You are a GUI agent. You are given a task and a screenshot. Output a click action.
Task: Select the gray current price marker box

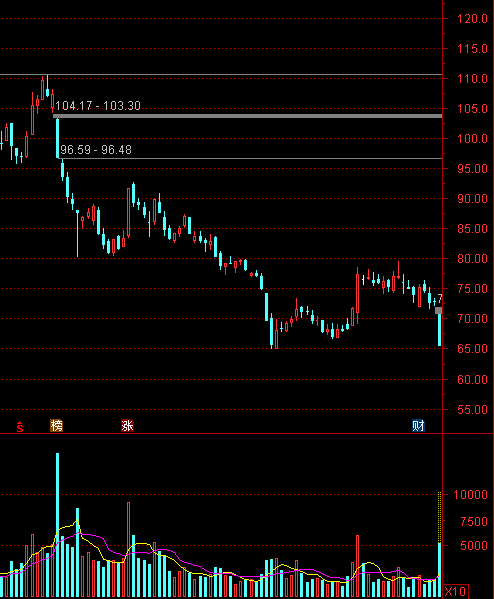pos(439,311)
